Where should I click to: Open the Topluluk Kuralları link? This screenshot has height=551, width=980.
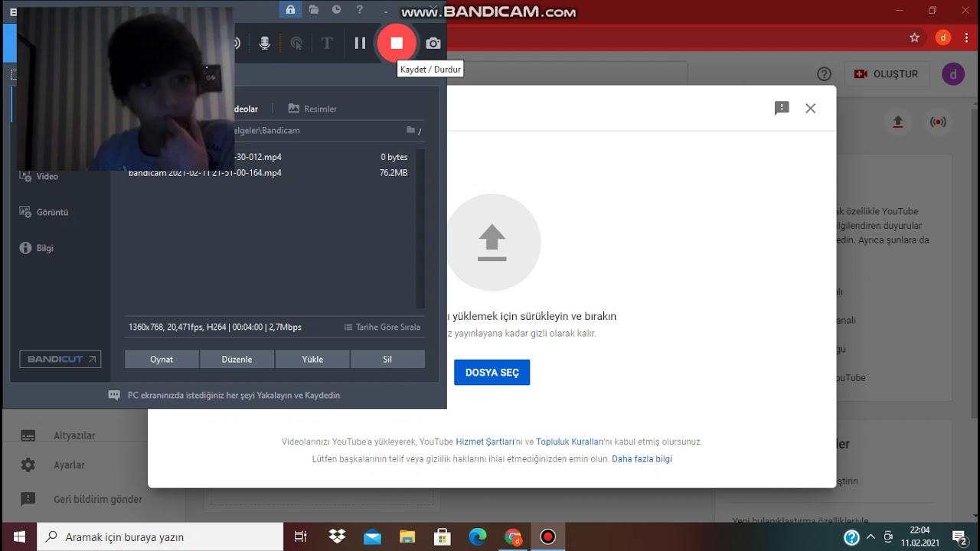pyautogui.click(x=570, y=442)
